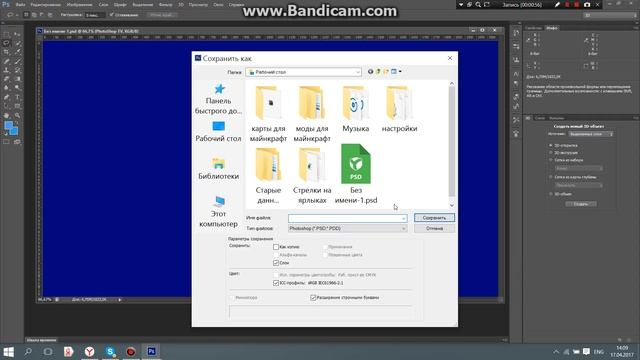
Task: Toggle the lowercase extension checkbox
Action: pos(313,298)
